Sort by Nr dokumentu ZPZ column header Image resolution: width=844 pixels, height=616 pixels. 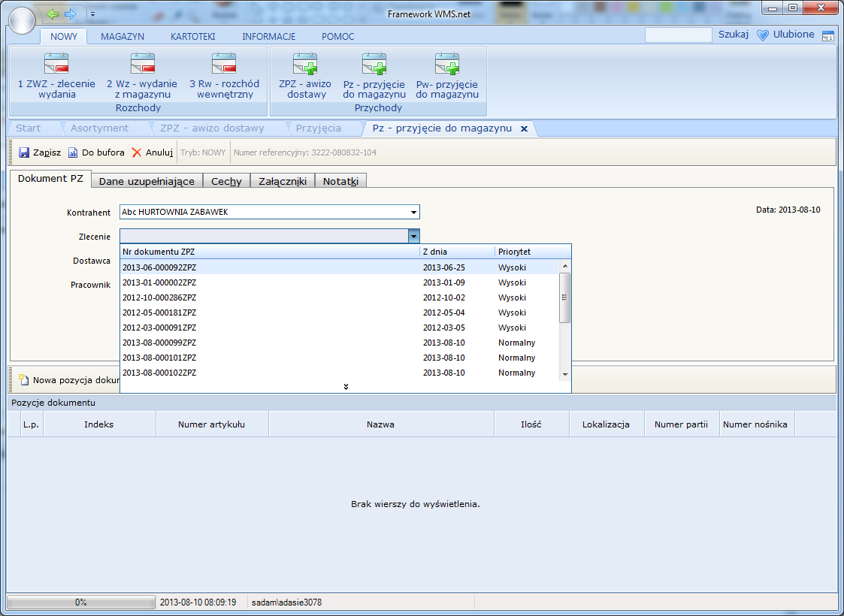[270, 252]
